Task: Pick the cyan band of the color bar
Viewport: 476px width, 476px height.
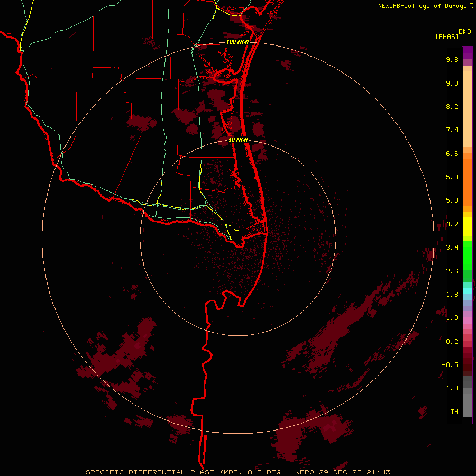Action: click(x=467, y=290)
